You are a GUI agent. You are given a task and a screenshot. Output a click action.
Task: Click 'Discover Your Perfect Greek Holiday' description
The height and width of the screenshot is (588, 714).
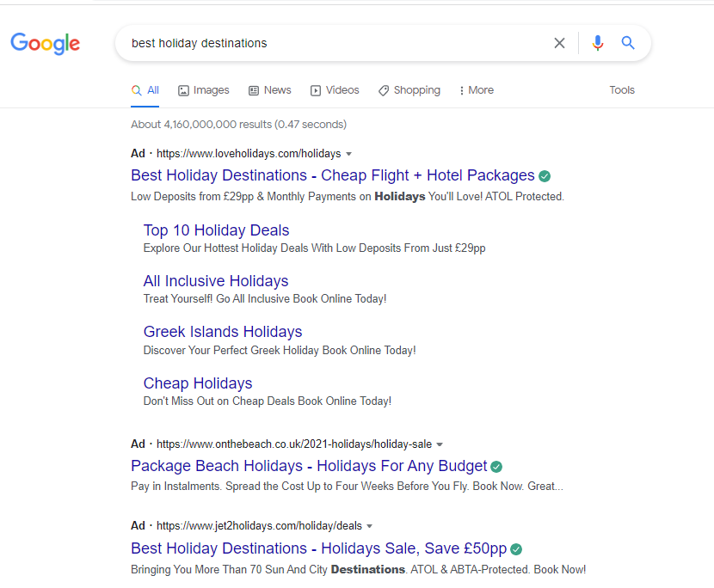point(280,351)
